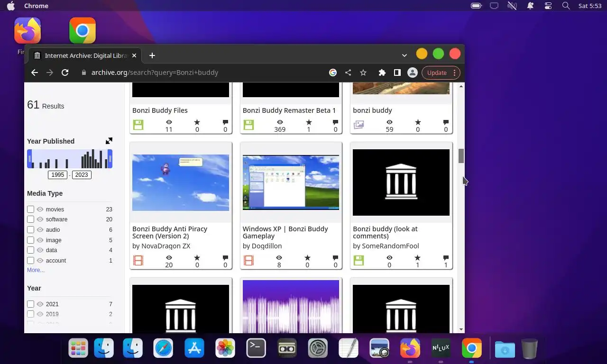This screenshot has height=364, width=607.
Task: Click the Update button in Chrome
Action: [437, 73]
